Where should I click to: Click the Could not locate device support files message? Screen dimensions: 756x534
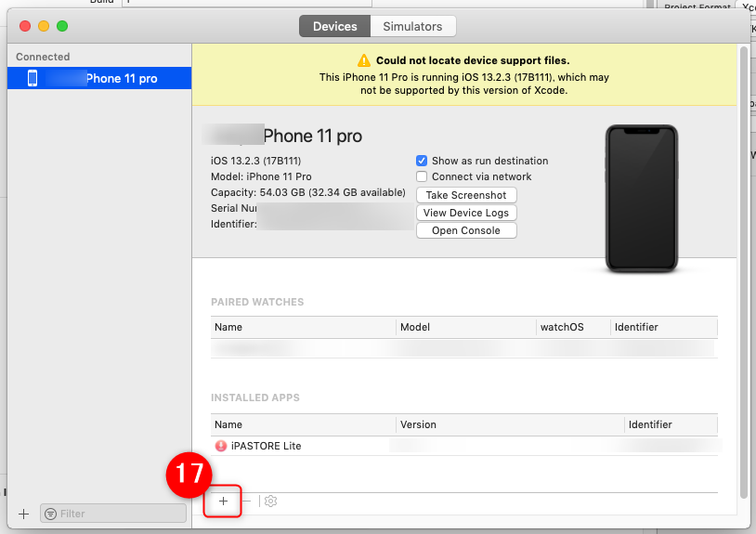pyautogui.click(x=473, y=60)
